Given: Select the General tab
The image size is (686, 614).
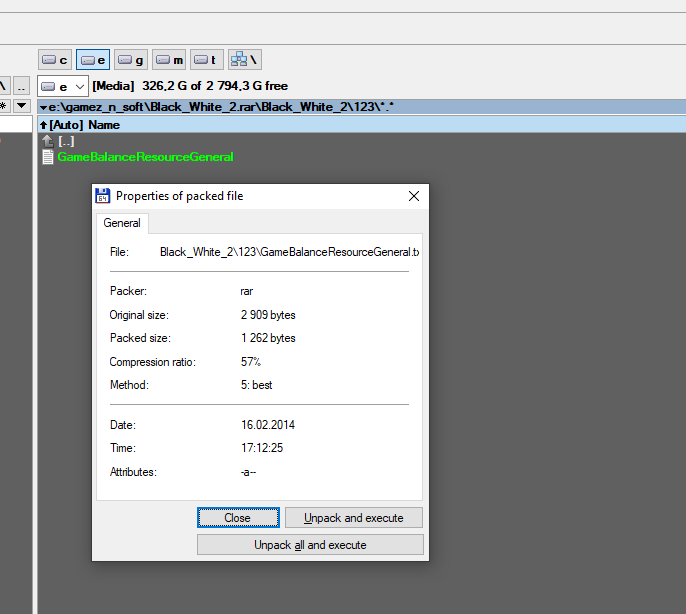Looking at the screenshot, I should tap(122, 223).
